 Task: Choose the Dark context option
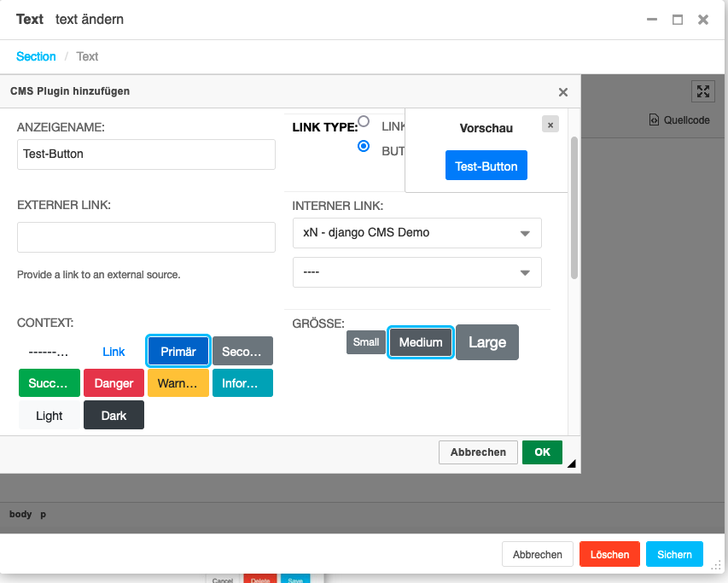click(114, 416)
